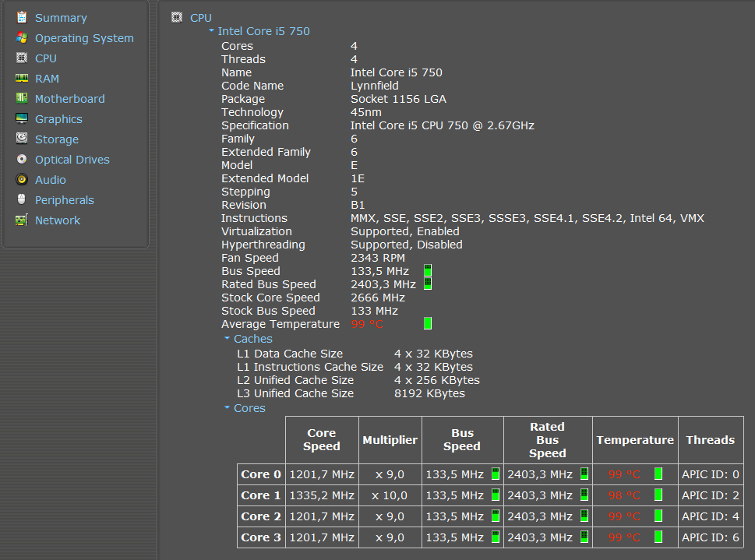This screenshot has height=560, width=755.
Task: Click Core 0 rated bus speed graph icon
Action: coord(584,474)
